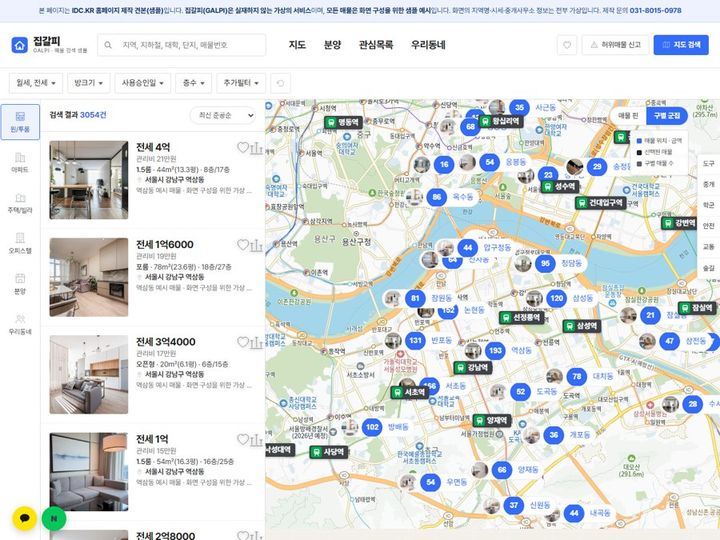Open the 지도 navigation menu

tap(297, 45)
